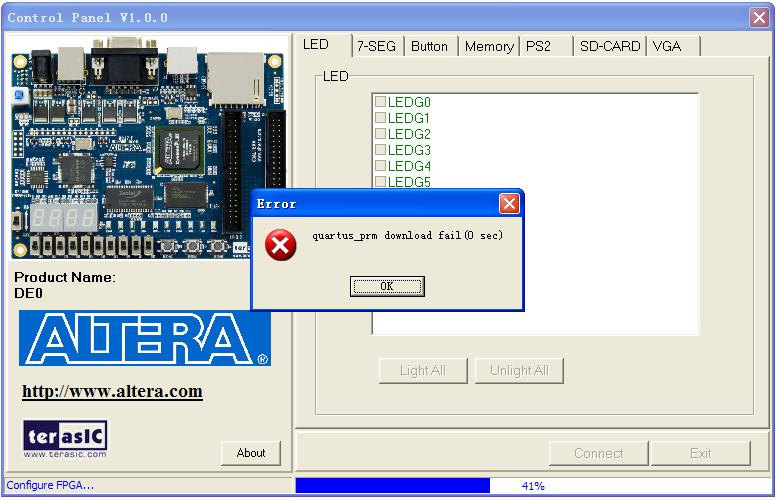Click the DE0 board photo

click(148, 148)
